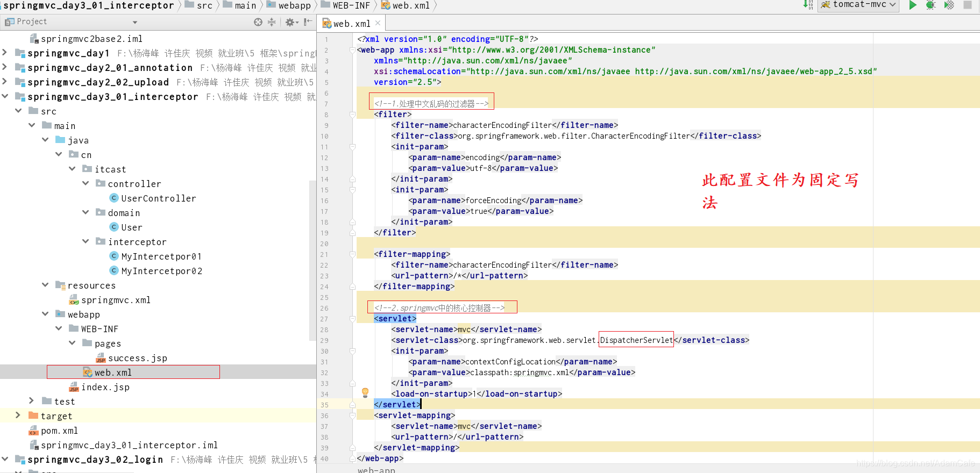The height and width of the screenshot is (473, 980).
Task: Fold the filter-mapping element on line 21
Action: (x=352, y=254)
